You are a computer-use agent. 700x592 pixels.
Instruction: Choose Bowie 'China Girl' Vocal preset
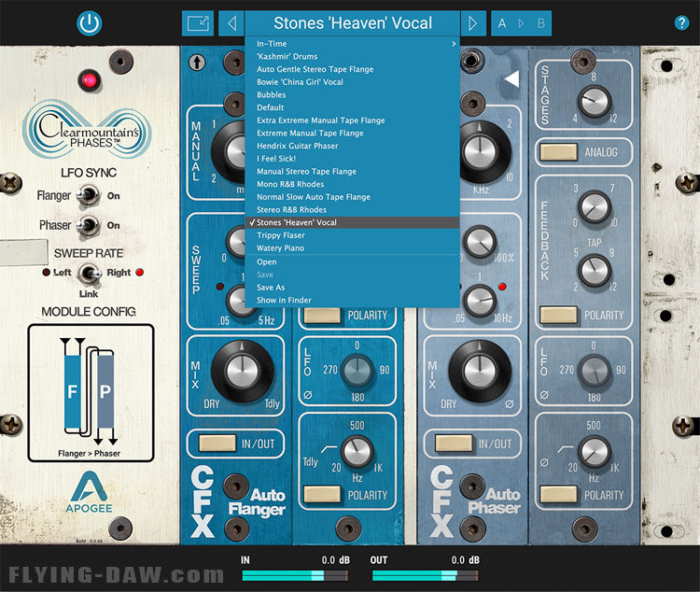click(352, 82)
